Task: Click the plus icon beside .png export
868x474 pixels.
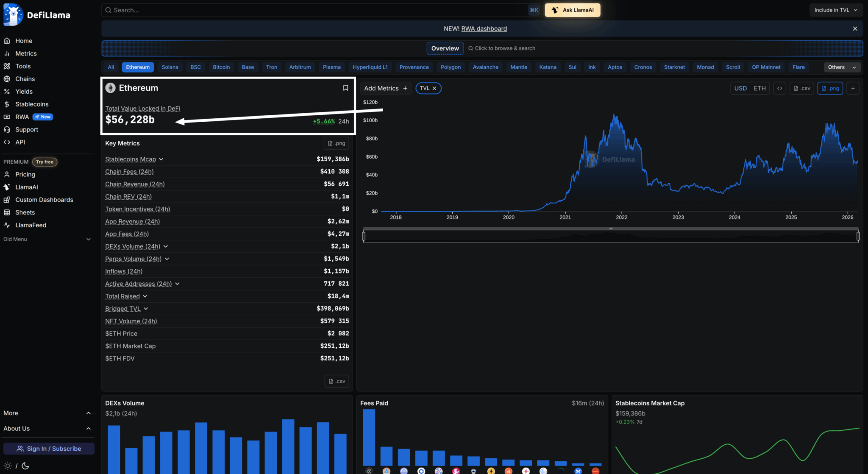Action: [853, 88]
